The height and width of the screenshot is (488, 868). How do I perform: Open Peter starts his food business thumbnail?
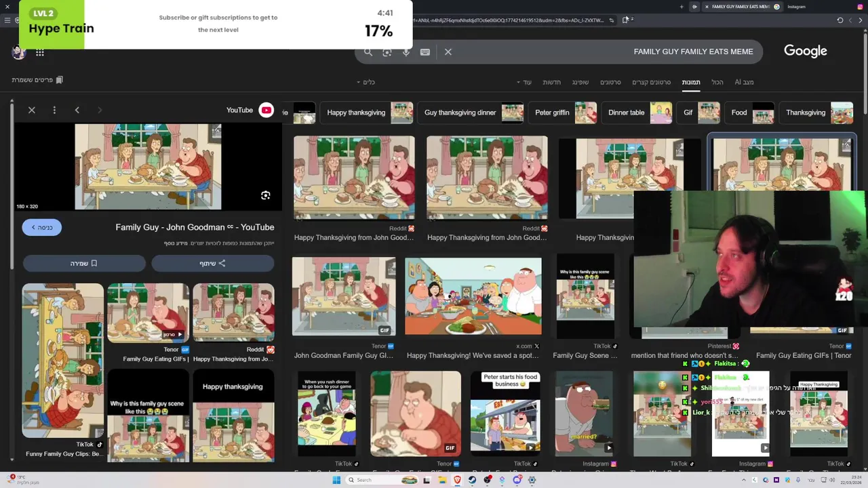(505, 413)
